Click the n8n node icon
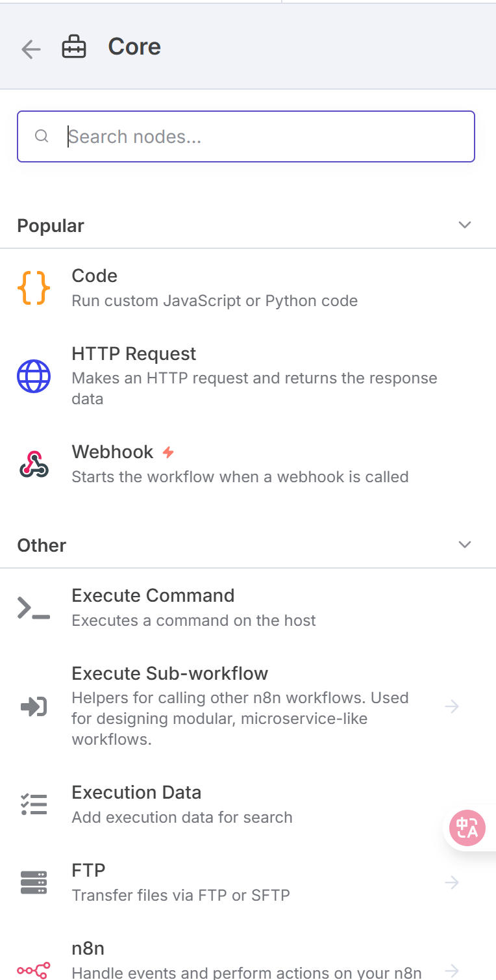 34,970
